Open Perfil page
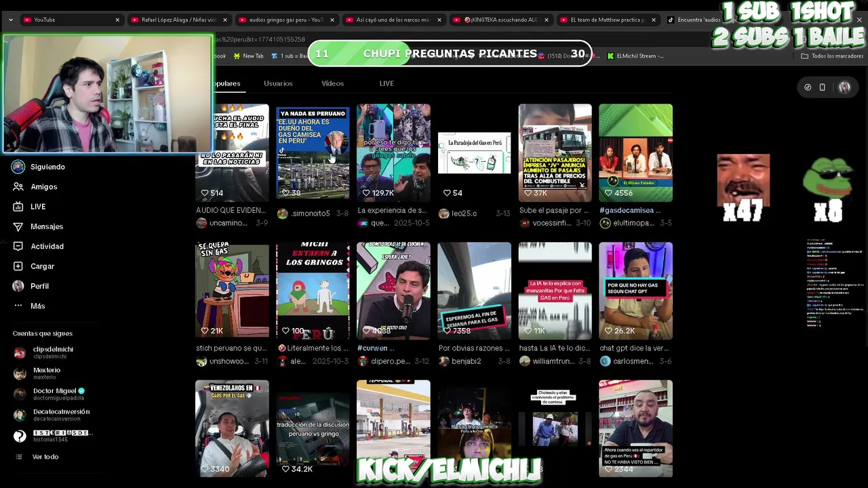The image size is (868, 488). (x=31, y=286)
